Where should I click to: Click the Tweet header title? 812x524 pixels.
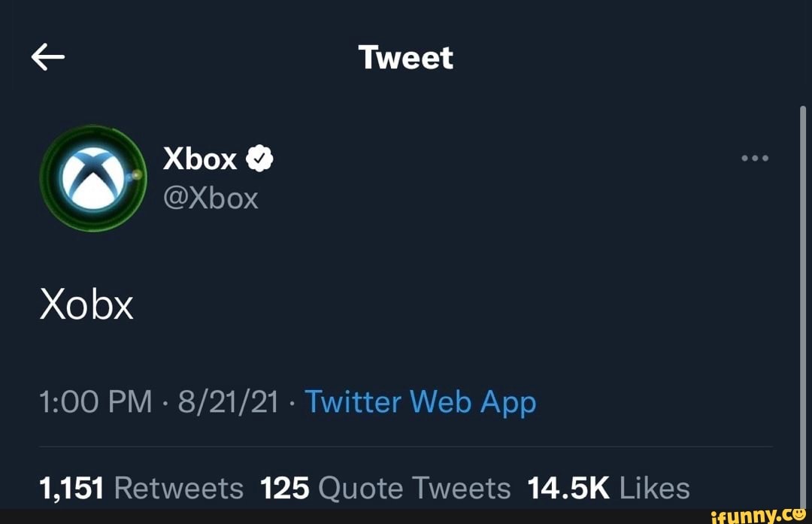[406, 56]
